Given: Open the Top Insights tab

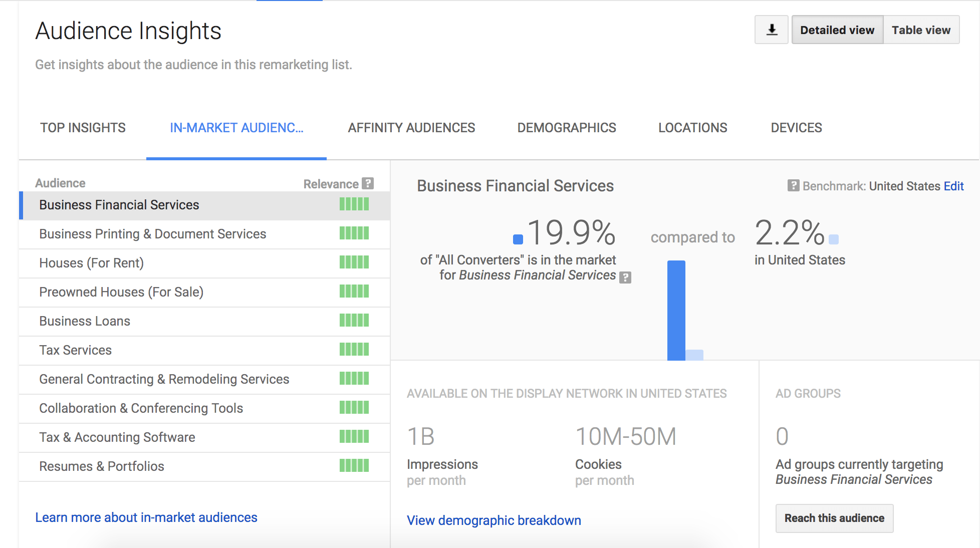Looking at the screenshot, I should (83, 128).
